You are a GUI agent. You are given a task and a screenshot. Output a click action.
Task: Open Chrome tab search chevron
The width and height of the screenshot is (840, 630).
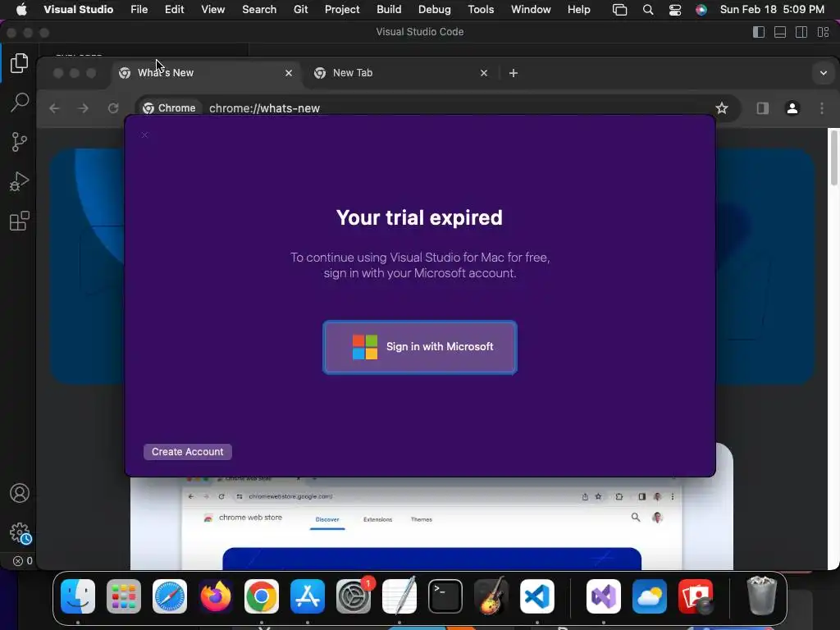[x=824, y=73]
